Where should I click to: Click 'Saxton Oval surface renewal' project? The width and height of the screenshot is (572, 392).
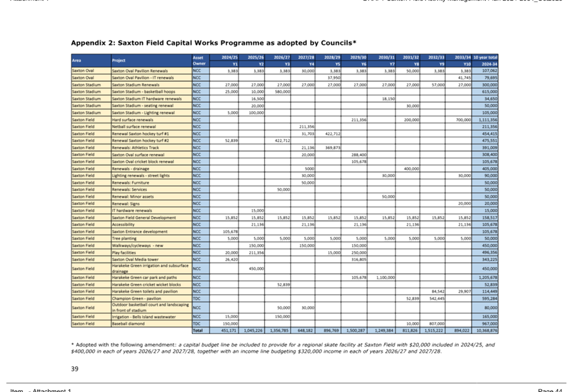point(151,154)
